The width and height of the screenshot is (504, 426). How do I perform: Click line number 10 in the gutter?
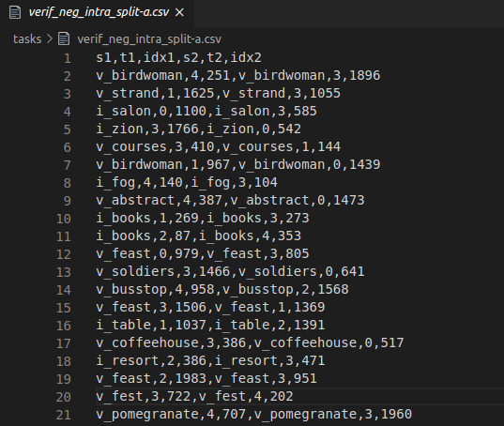click(x=63, y=219)
